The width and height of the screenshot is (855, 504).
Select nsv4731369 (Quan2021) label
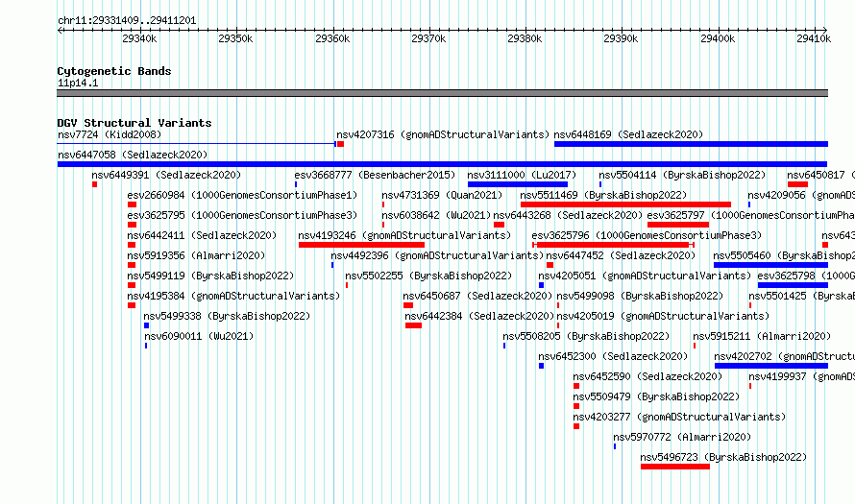click(x=442, y=195)
